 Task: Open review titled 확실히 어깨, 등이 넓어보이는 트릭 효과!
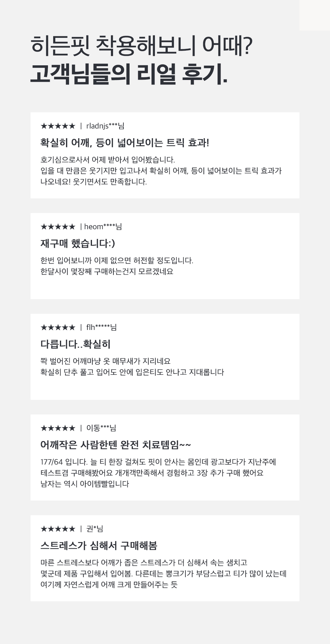click(125, 143)
